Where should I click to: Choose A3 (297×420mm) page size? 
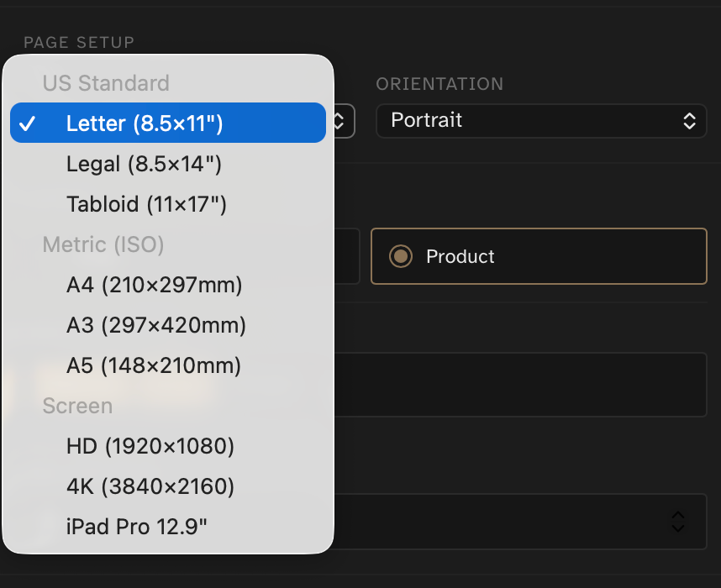(x=155, y=325)
